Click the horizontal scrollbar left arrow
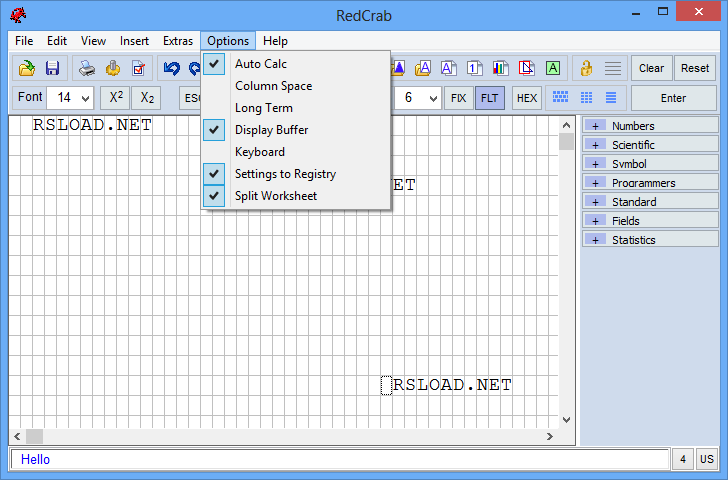728x480 pixels. pyautogui.click(x=17, y=436)
